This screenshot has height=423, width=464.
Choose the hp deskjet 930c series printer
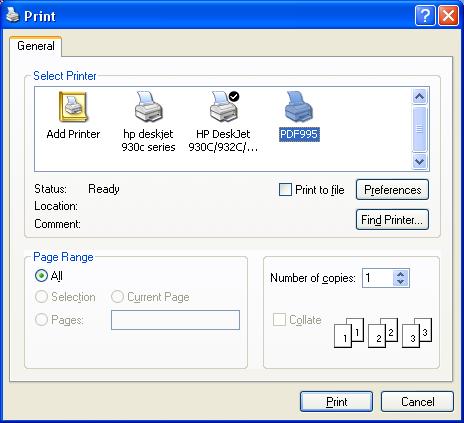tap(149, 107)
